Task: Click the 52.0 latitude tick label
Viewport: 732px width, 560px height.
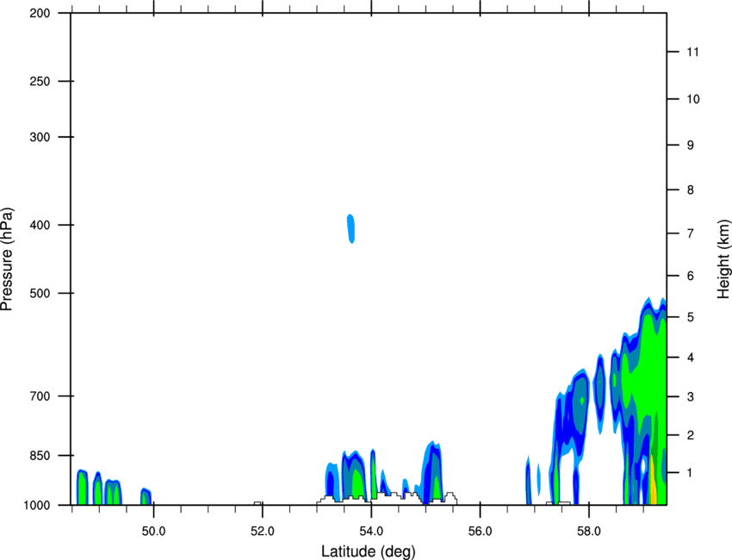Action: pyautogui.click(x=263, y=531)
